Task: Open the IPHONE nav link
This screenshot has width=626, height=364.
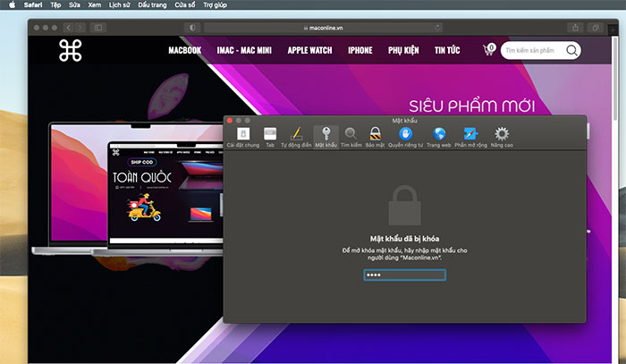Action: tap(360, 50)
